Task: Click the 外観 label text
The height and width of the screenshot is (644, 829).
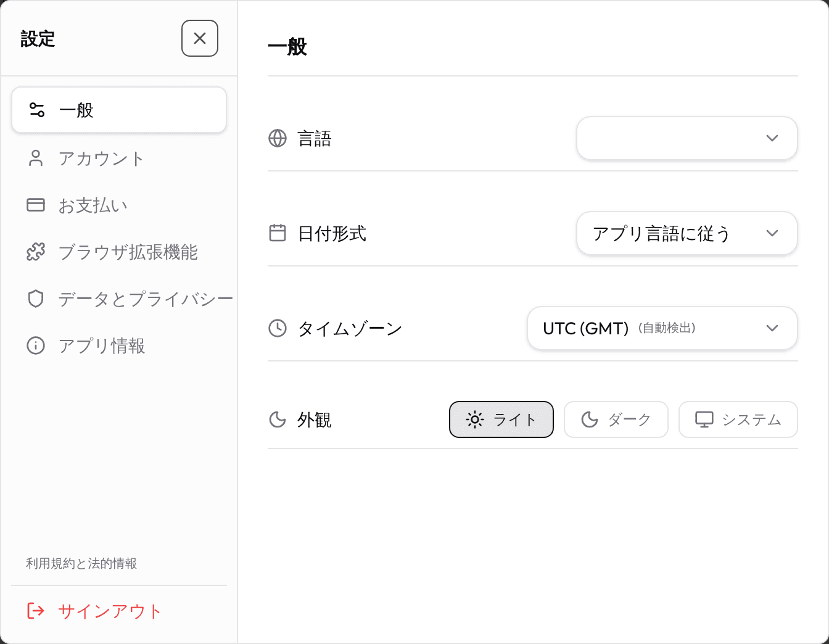Action: click(x=315, y=419)
